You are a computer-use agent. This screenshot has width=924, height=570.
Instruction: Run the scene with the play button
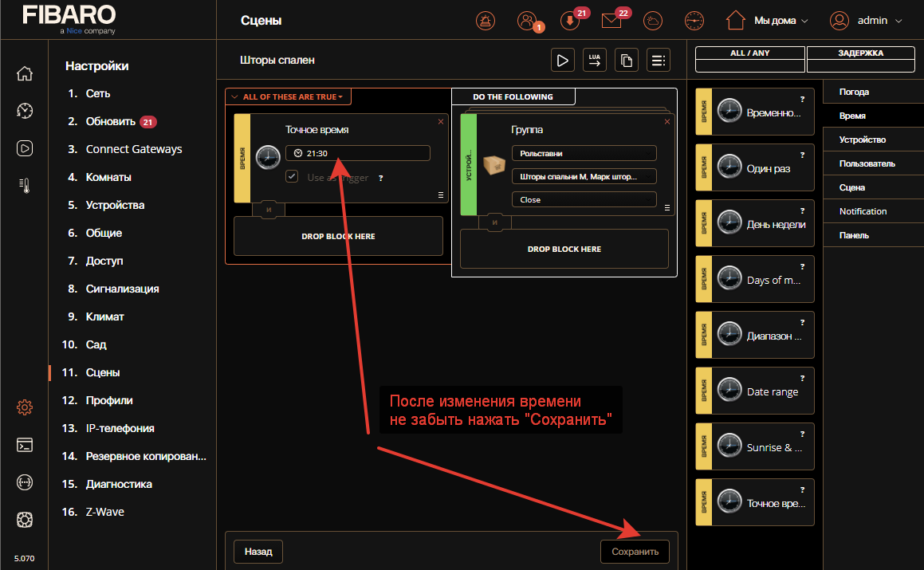point(563,60)
